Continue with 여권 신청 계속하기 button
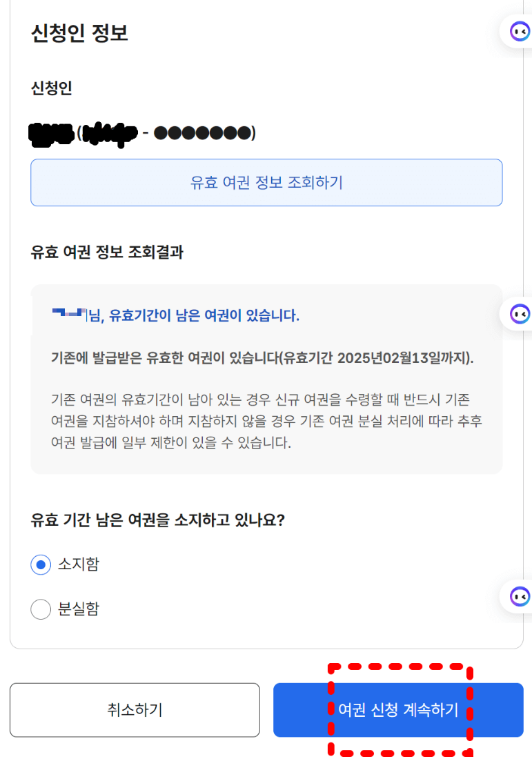This screenshot has width=532, height=779. point(398,709)
